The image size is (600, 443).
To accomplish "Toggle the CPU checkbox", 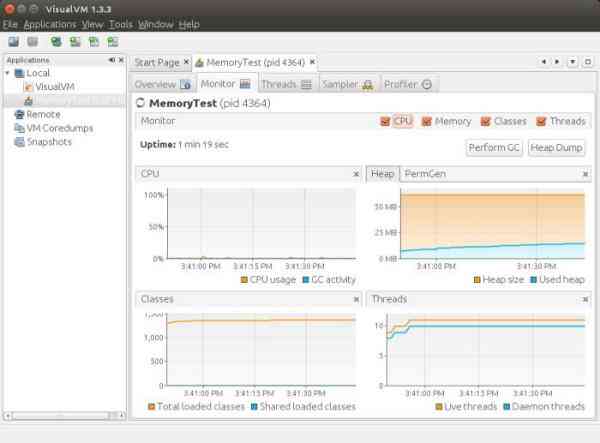I will [x=385, y=121].
